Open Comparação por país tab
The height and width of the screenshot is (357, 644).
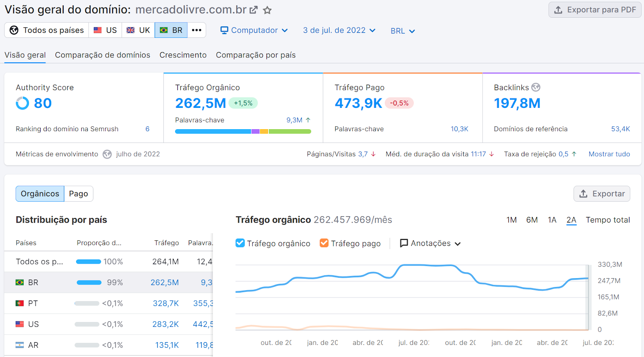click(x=256, y=55)
